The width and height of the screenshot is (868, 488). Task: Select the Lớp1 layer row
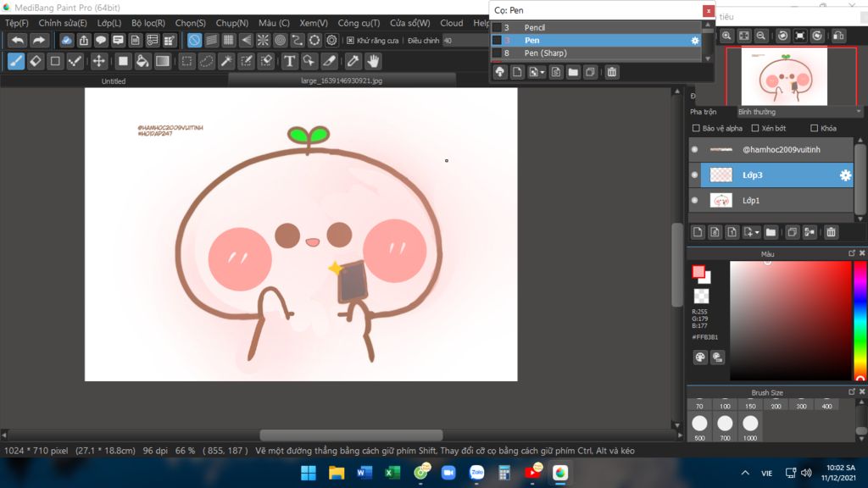(771, 200)
